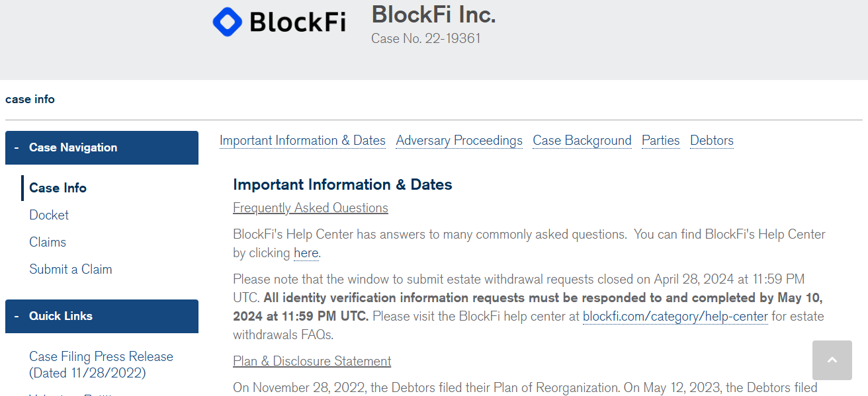
Task: Open the Parties section
Action: tap(660, 140)
